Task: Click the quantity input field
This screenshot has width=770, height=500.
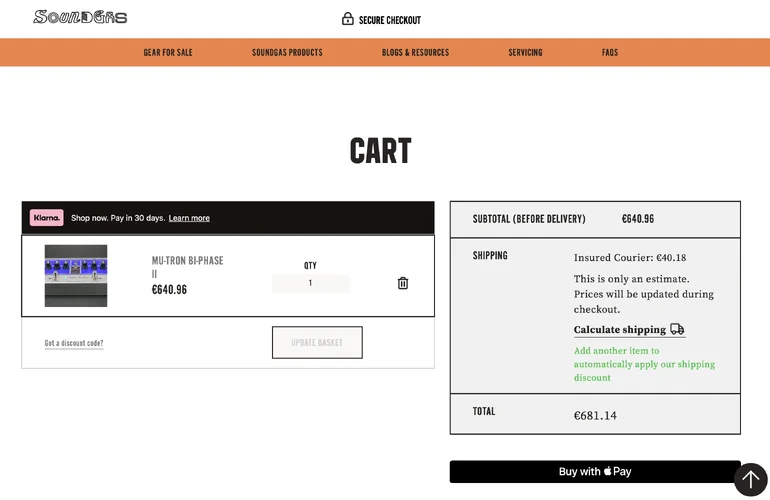Action: (x=310, y=283)
